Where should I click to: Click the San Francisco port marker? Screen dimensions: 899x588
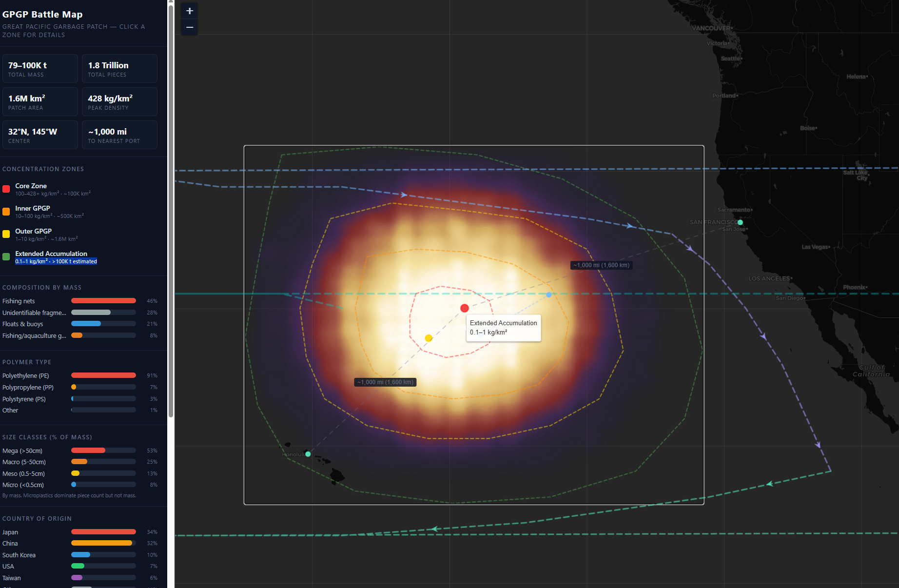click(740, 222)
